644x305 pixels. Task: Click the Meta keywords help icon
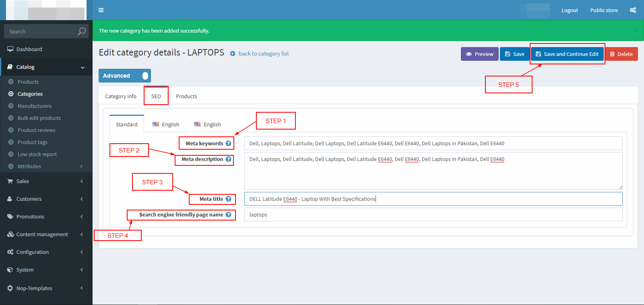pyautogui.click(x=228, y=143)
